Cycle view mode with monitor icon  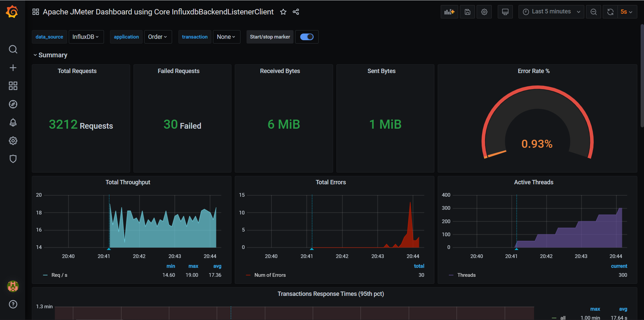[x=505, y=12]
